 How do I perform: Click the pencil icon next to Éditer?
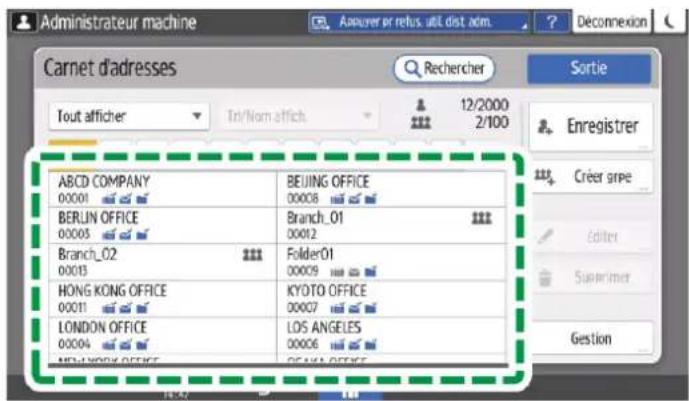545,236
